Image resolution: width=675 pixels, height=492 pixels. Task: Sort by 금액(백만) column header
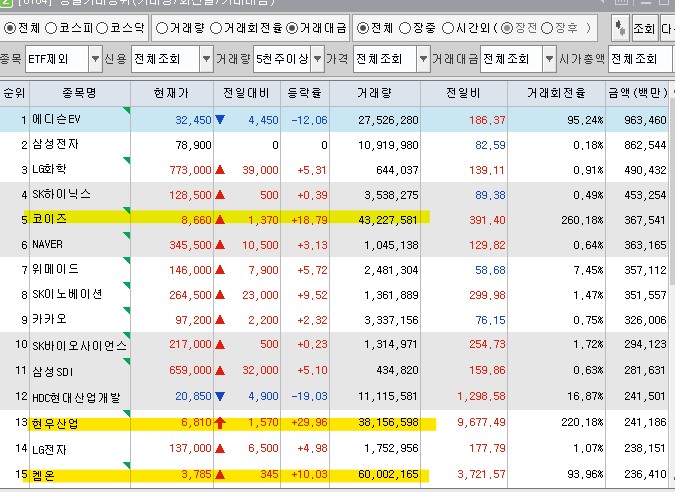click(x=638, y=93)
